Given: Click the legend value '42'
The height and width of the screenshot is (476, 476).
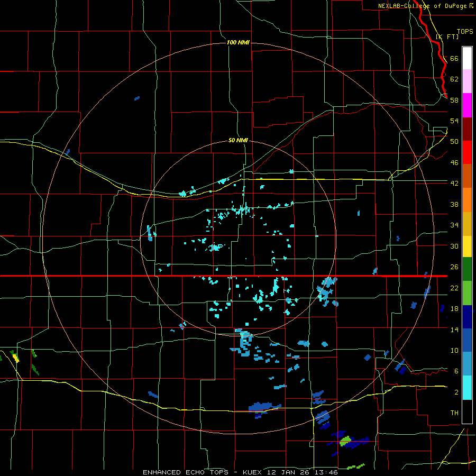Looking at the screenshot, I should (x=454, y=183).
